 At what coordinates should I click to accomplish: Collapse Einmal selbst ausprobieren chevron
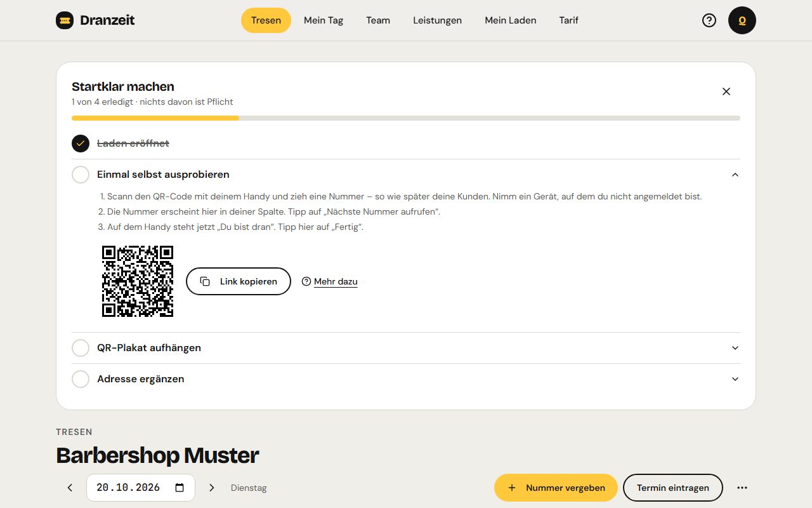coord(735,175)
